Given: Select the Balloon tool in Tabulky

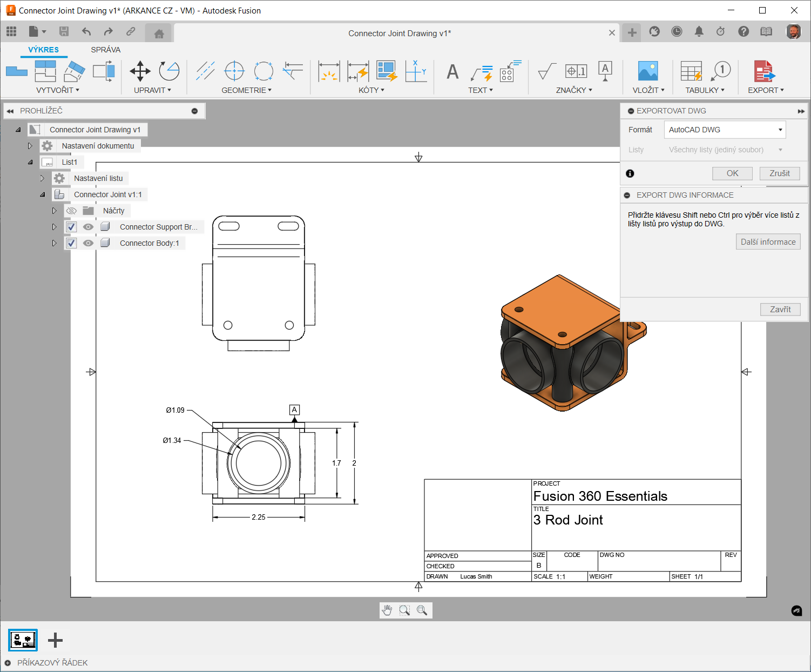Looking at the screenshot, I should (x=721, y=71).
